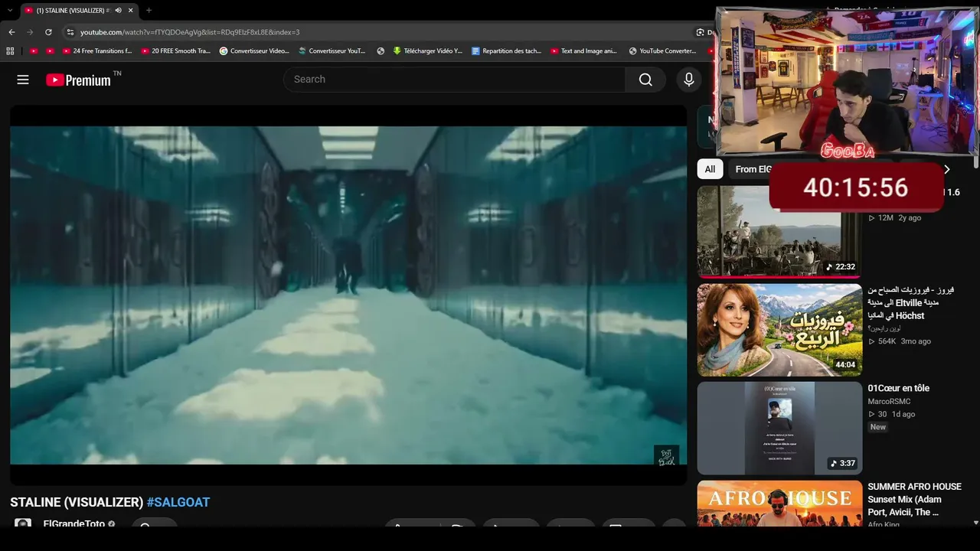Show more filter chips with right arrow
The image size is (980, 551).
[x=947, y=169]
